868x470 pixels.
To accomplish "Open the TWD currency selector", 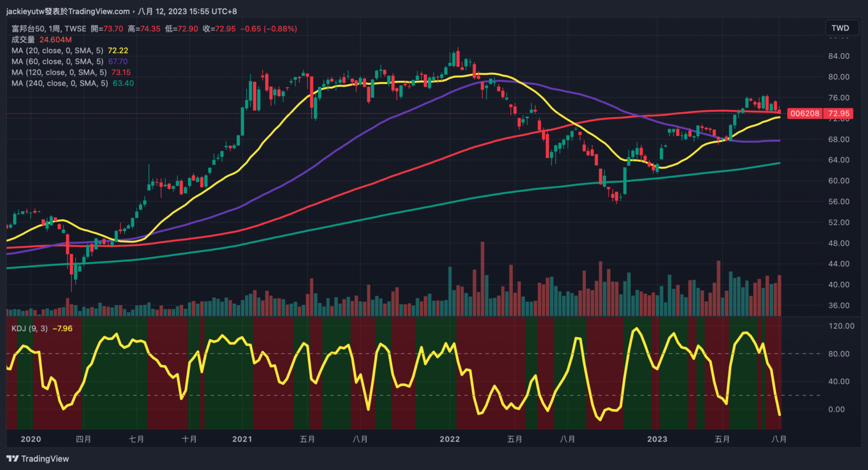I will pyautogui.click(x=840, y=28).
